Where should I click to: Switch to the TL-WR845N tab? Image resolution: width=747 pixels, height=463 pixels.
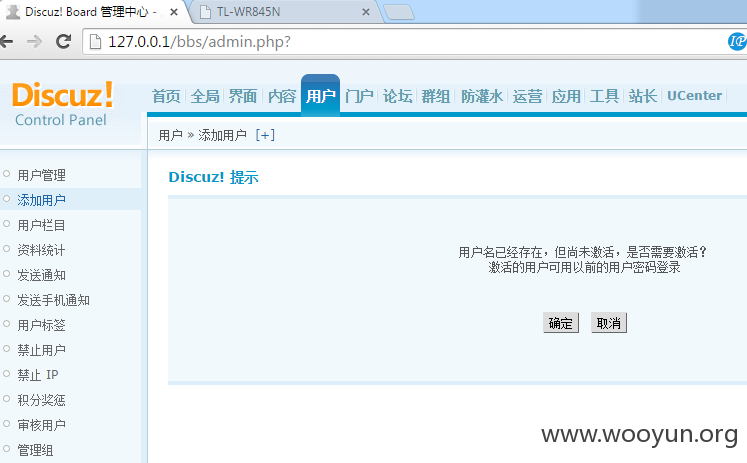click(286, 12)
